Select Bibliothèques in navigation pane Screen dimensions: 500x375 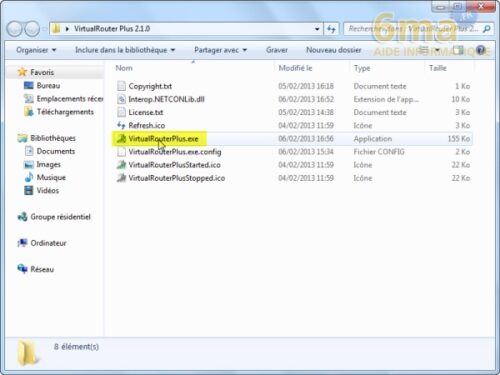click(53, 138)
